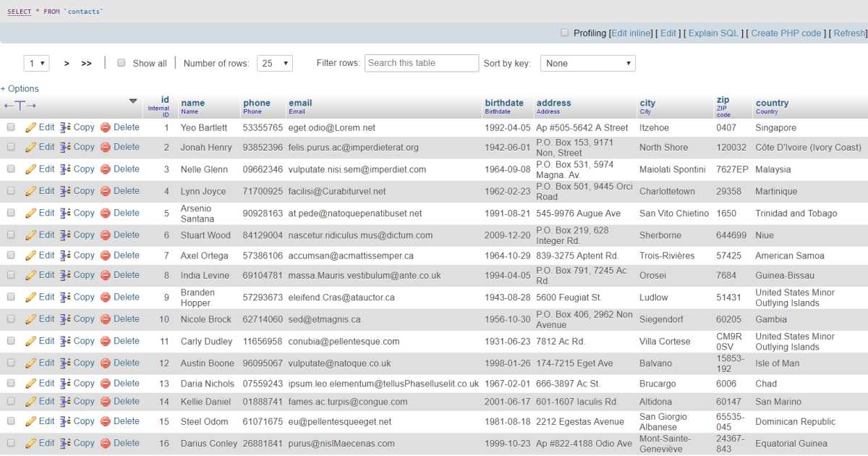Click the copy icon for Carly Dudley row

coord(65,341)
